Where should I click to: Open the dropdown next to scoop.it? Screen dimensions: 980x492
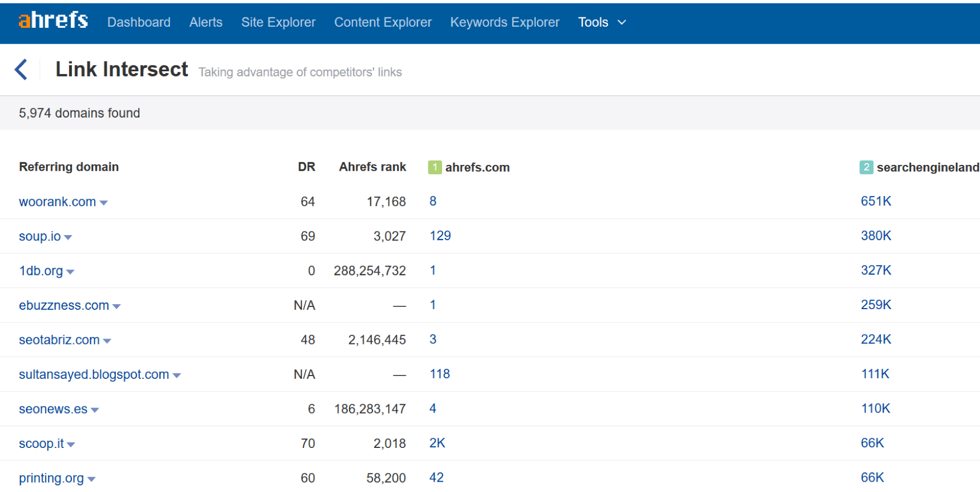(72, 444)
